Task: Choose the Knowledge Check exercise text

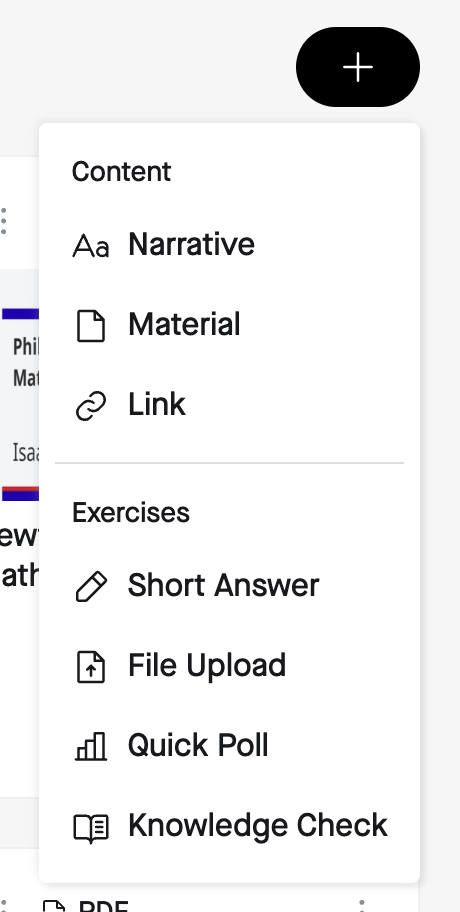Action: (258, 825)
